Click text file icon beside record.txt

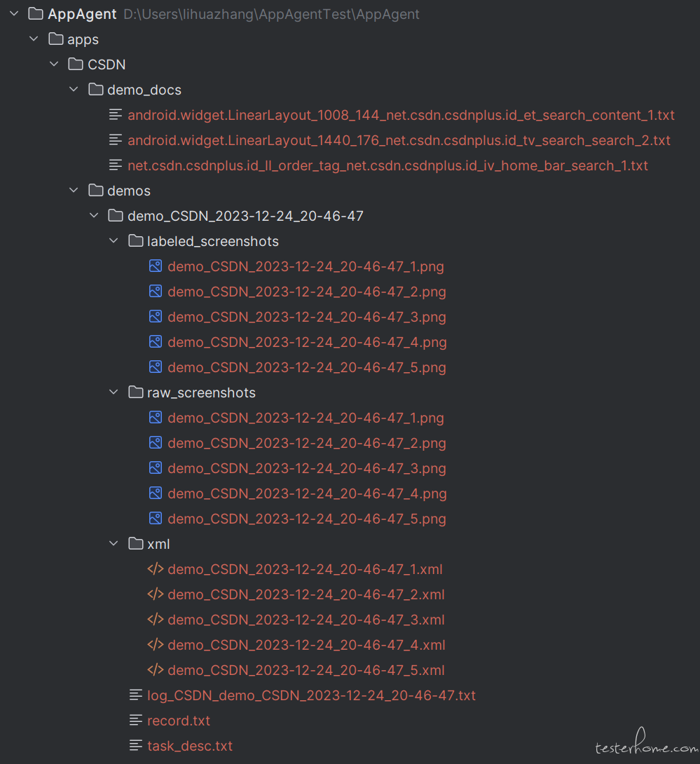click(x=136, y=720)
